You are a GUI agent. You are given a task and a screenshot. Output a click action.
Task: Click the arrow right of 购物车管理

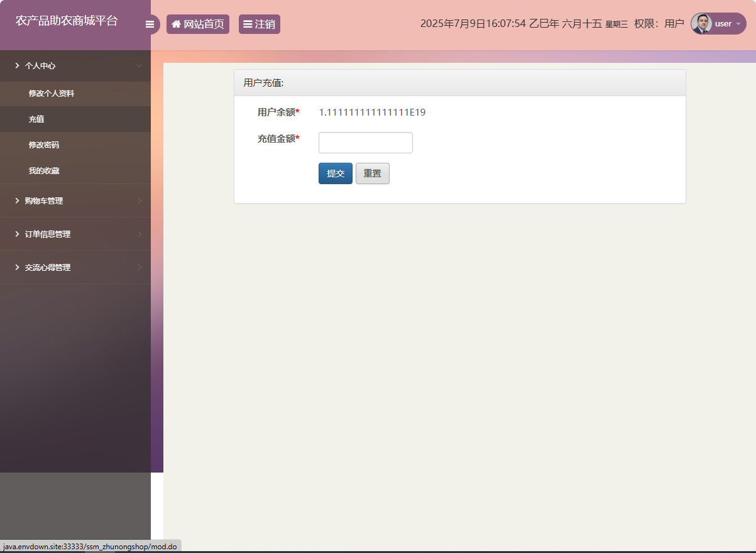click(140, 200)
